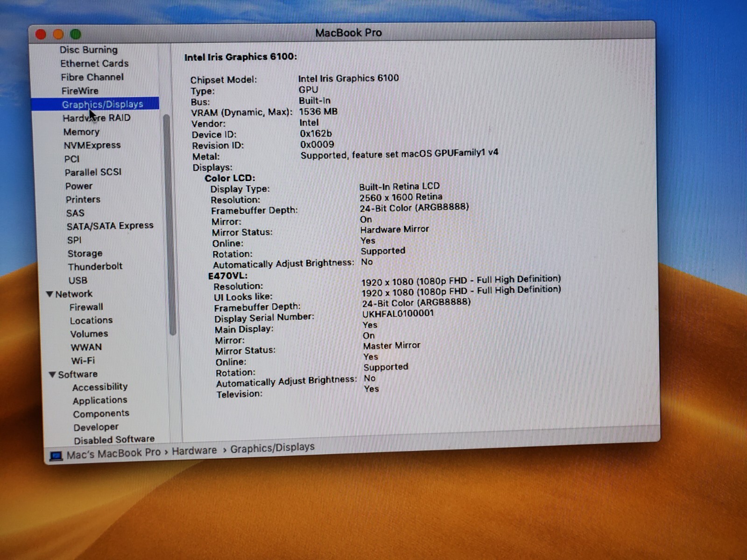Viewport: 747px width, 560px height.
Task: Select NVMExpress in the sidebar
Action: [92, 145]
